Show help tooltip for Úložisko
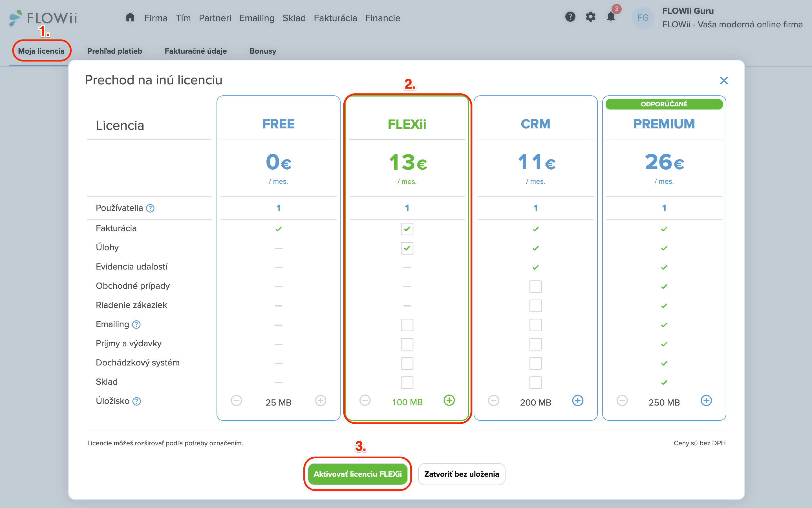Image resolution: width=812 pixels, height=508 pixels. 136,401
